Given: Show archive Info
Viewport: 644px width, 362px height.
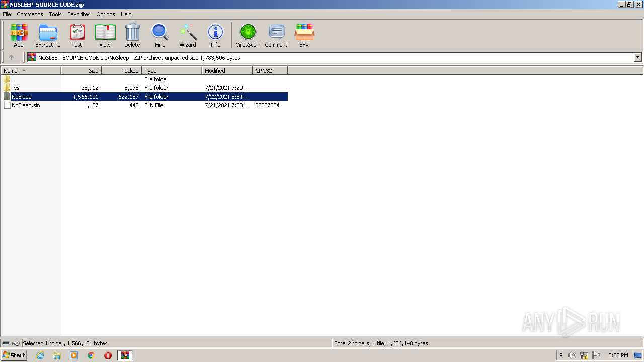Looking at the screenshot, I should click(x=215, y=35).
